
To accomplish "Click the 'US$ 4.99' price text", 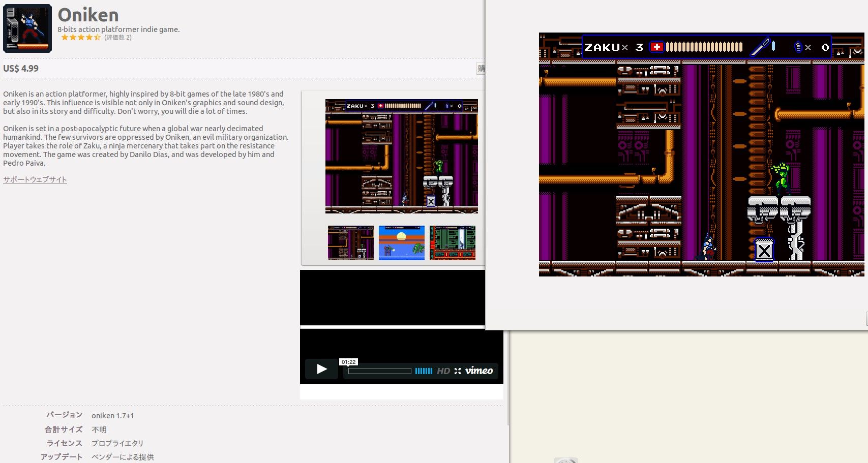I will point(21,68).
